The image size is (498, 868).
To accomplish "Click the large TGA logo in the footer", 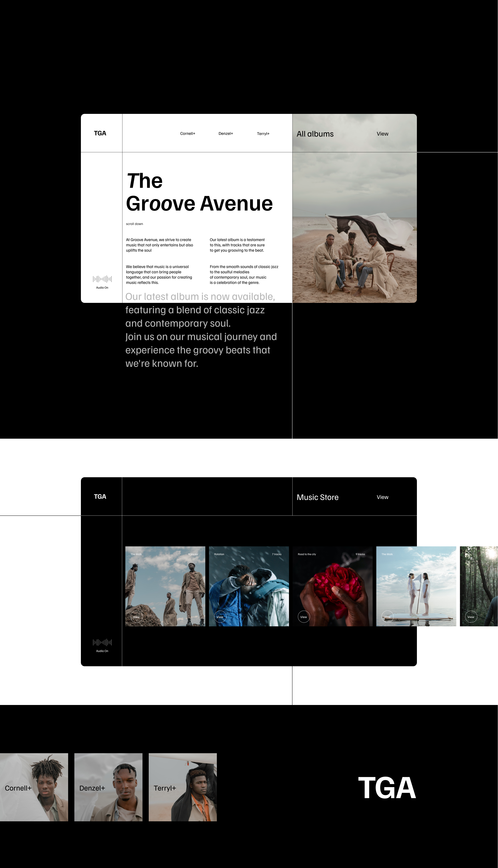I will 387,788.
